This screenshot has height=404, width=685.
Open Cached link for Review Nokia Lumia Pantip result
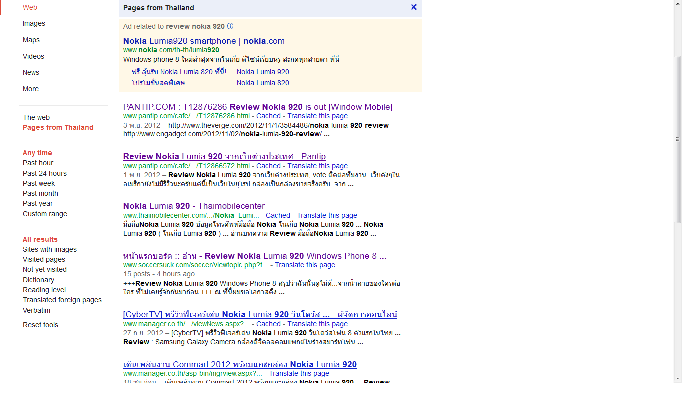(268, 166)
